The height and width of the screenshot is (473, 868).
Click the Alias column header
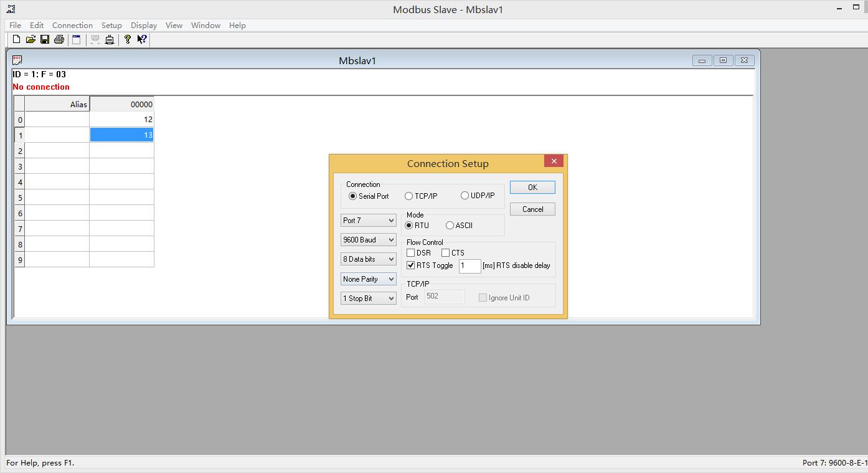(x=57, y=104)
